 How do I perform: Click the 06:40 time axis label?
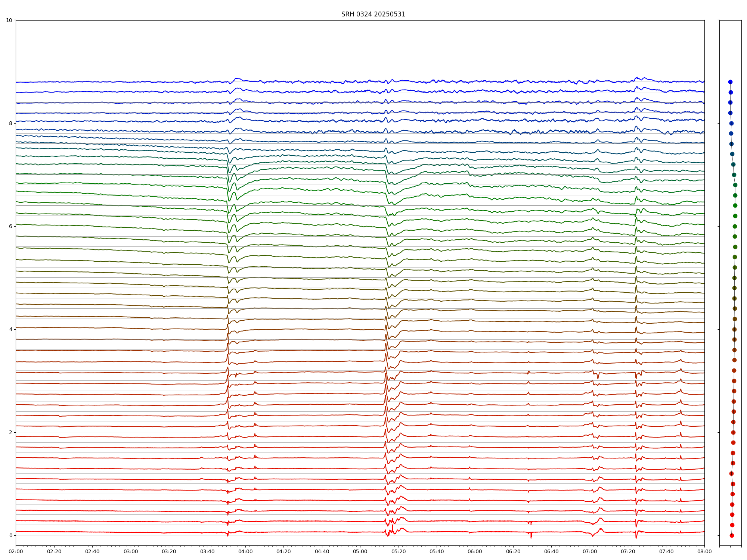pyautogui.click(x=551, y=551)
